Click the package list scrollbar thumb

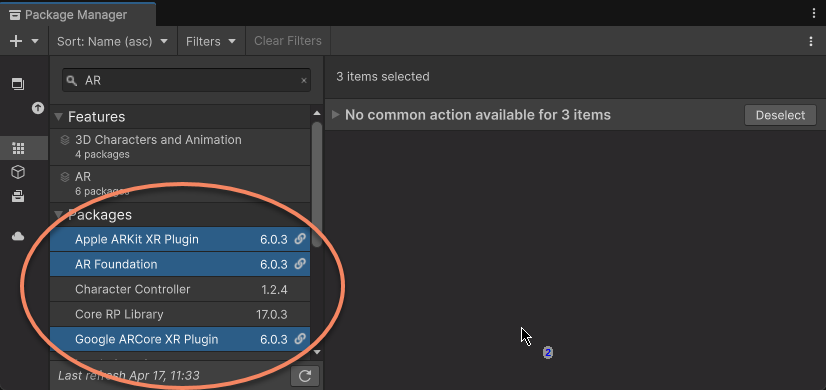(x=317, y=184)
